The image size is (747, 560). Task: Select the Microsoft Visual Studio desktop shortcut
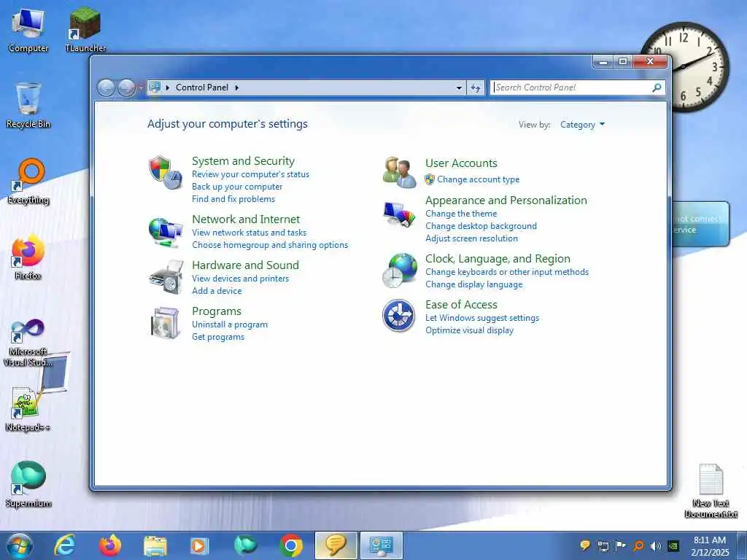click(28, 342)
